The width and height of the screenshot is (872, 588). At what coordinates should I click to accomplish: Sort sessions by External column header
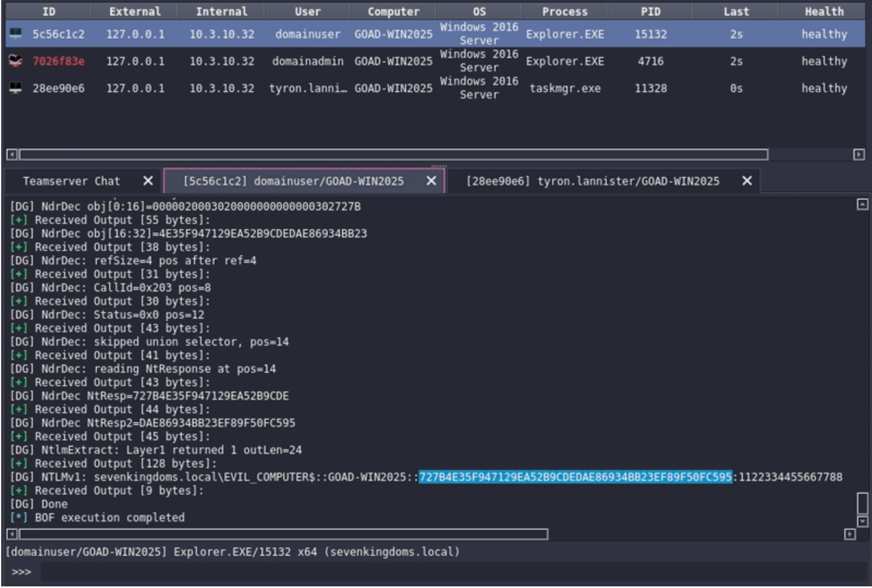point(135,11)
